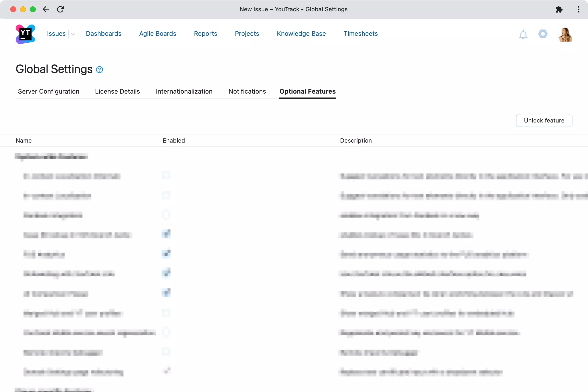Viewport: 588px width, 392px height.
Task: Open the Notifications settings tab
Action: [247, 91]
